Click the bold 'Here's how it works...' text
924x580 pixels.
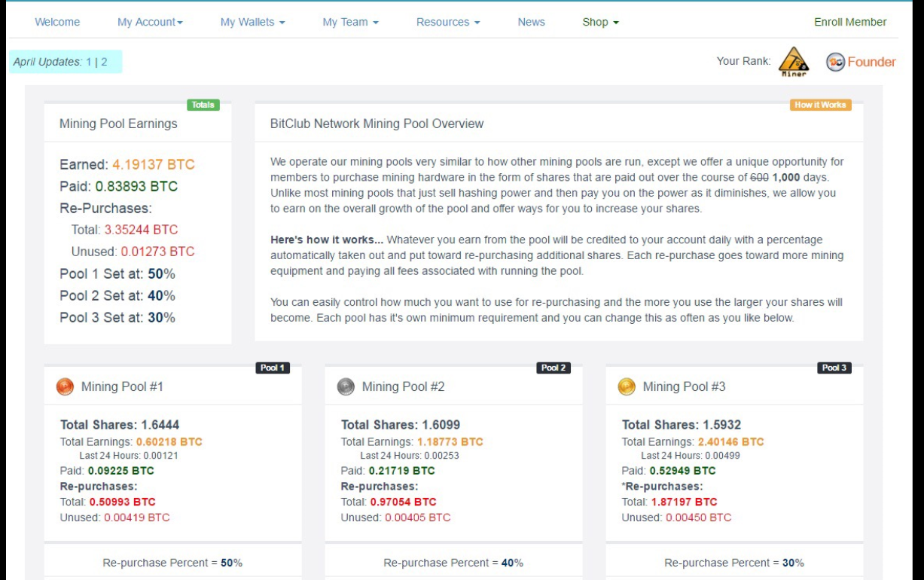(x=327, y=240)
